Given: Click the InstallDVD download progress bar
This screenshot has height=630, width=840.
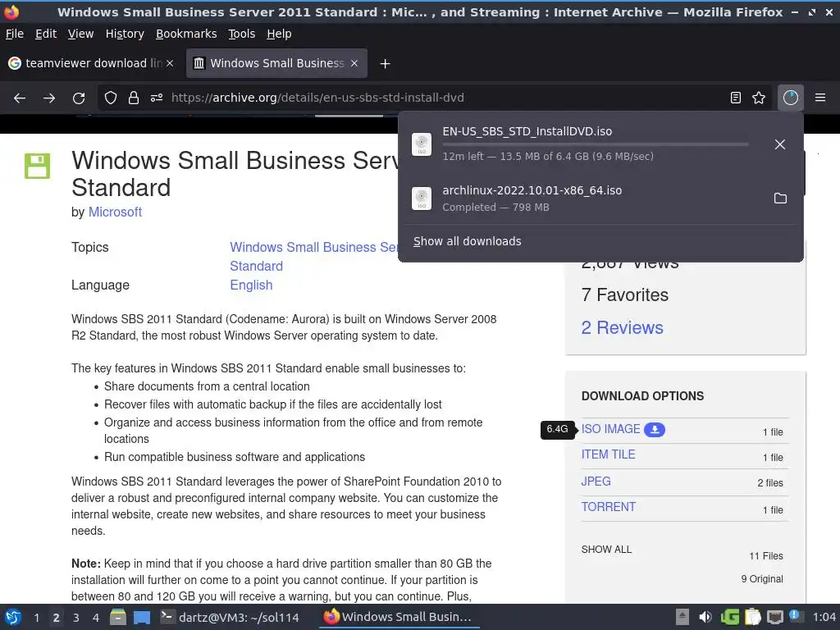Looking at the screenshot, I should pos(596,144).
